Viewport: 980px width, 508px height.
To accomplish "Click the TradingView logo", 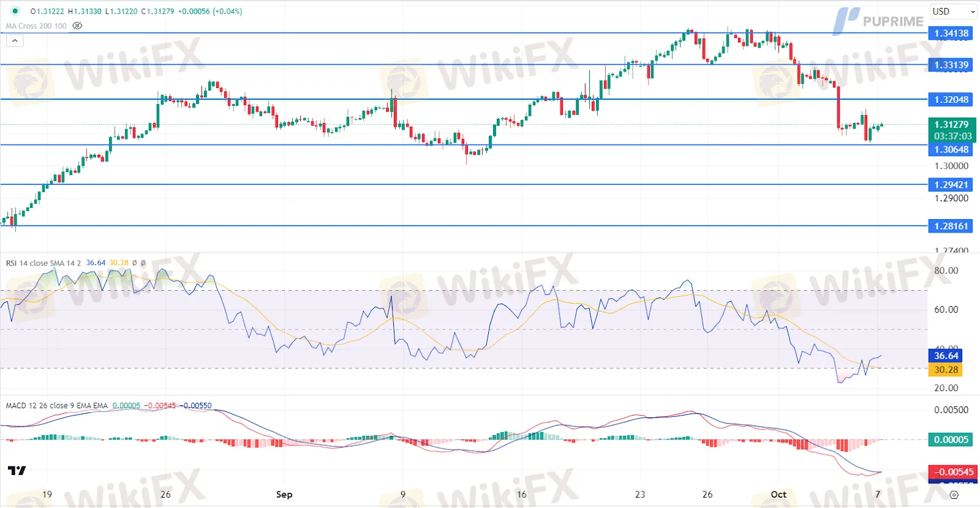I will (17, 470).
